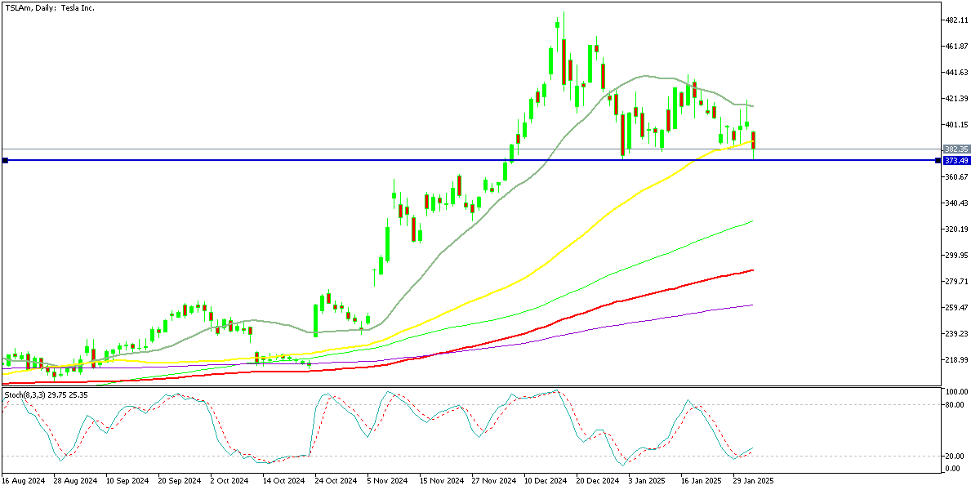Click the 20.00 stochastic scale label

point(954,456)
